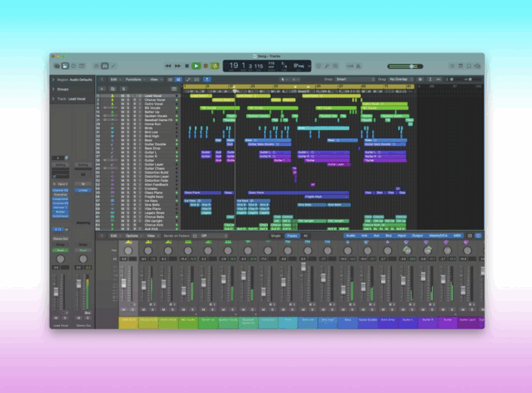Start recording with the Record button

pos(206,66)
